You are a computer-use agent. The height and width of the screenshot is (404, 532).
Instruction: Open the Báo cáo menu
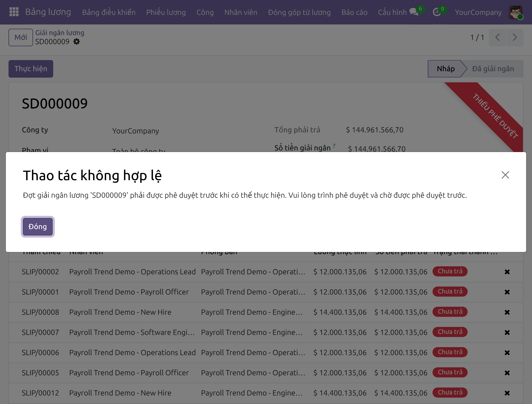point(354,12)
